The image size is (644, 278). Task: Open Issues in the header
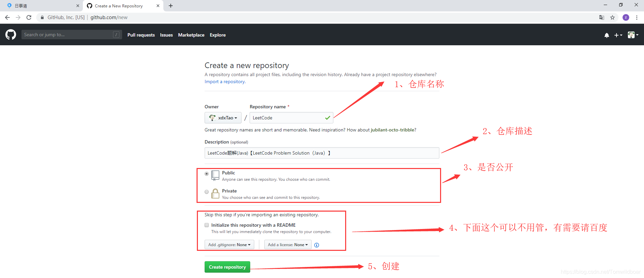click(166, 35)
